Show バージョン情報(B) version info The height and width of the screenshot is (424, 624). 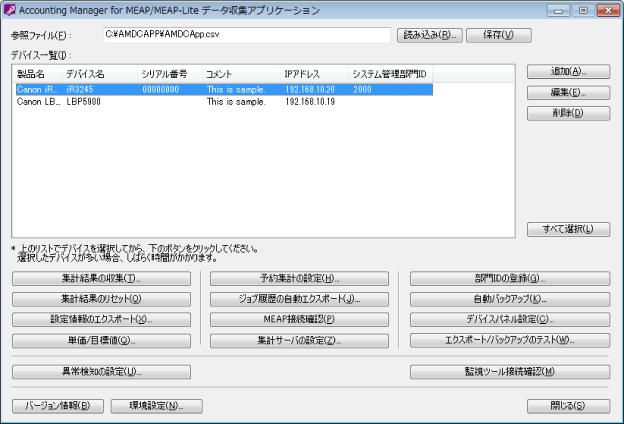point(57,406)
